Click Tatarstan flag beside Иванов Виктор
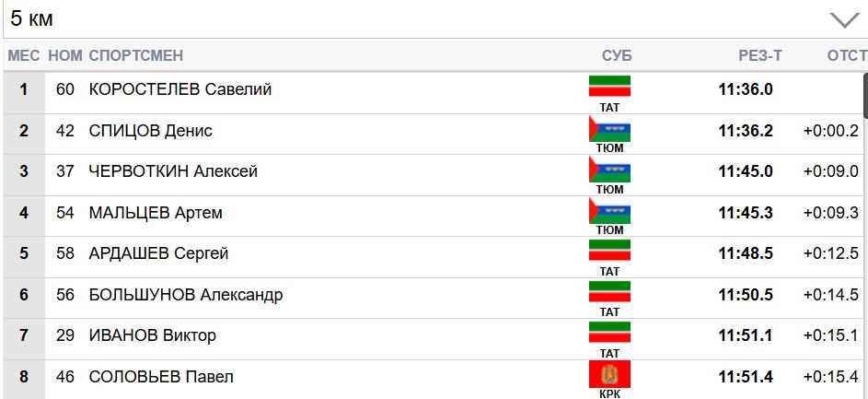Screen dimensions: 868x399 click(609, 333)
